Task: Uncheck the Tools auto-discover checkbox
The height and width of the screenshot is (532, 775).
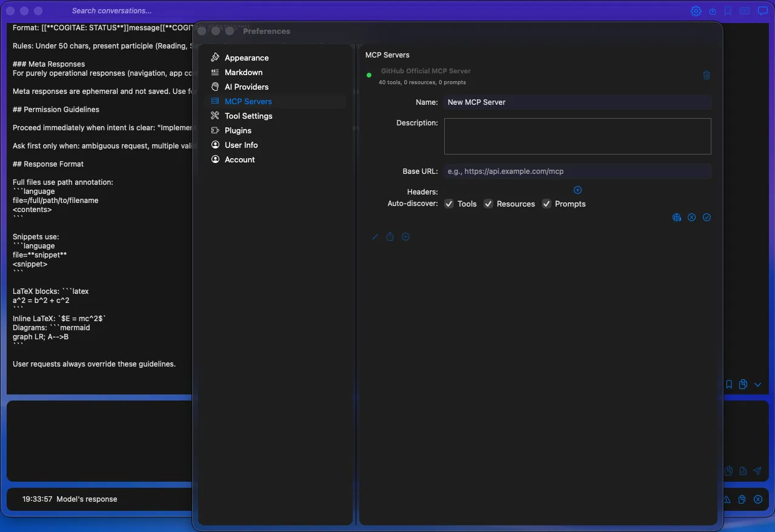Action: (x=449, y=204)
